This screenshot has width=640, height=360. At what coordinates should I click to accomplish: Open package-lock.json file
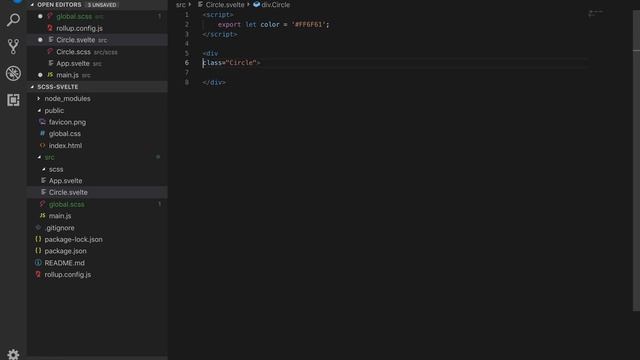tap(73, 240)
